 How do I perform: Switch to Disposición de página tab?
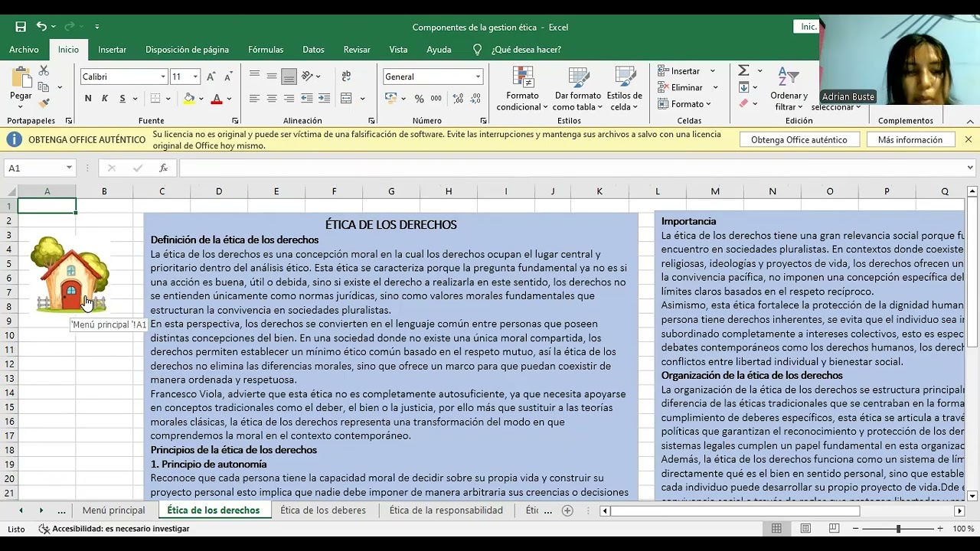[187, 50]
